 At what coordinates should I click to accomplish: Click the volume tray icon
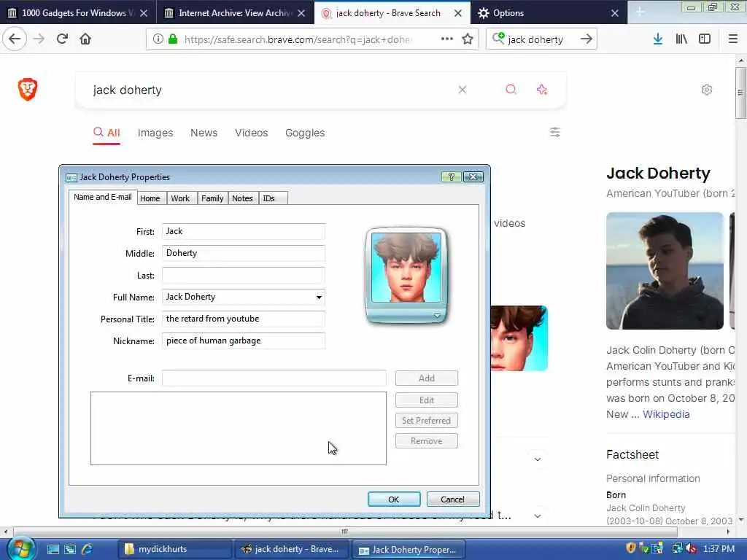(691, 549)
